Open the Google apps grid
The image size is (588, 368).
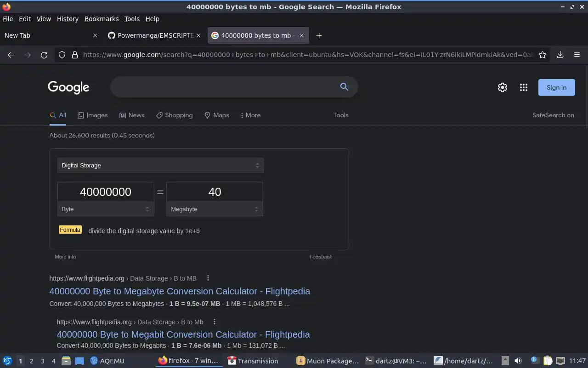click(x=523, y=87)
